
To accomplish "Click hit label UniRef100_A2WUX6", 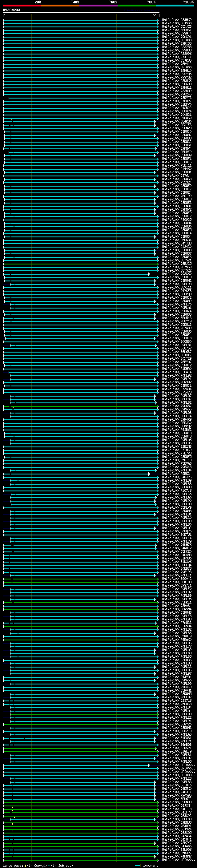I will 177,81.
